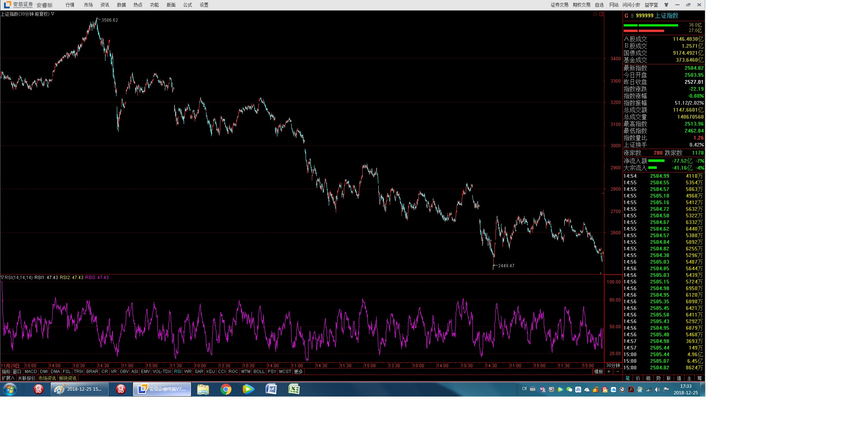This screenshot has width=868, height=434.
Task: Click the green list icon beside 999999
Action: [632, 15]
